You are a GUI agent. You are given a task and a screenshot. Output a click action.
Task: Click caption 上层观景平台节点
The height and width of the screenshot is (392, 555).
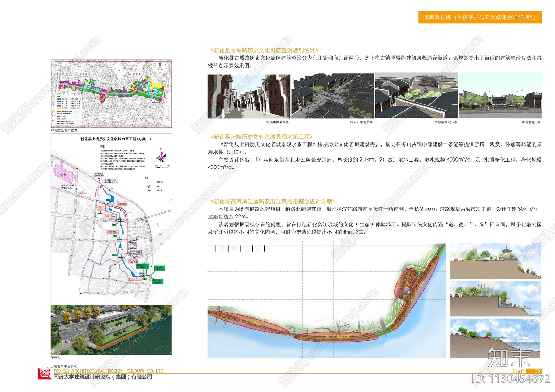pyautogui.click(x=64, y=366)
